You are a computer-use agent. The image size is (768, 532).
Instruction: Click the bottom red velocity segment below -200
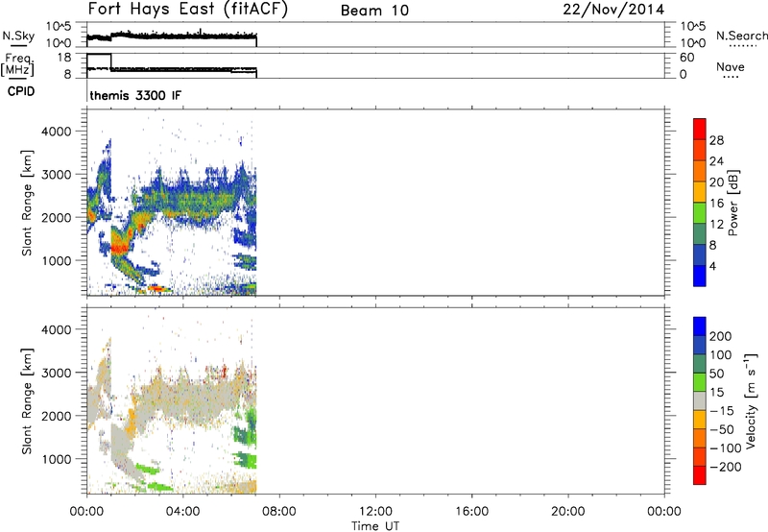[x=700, y=475]
